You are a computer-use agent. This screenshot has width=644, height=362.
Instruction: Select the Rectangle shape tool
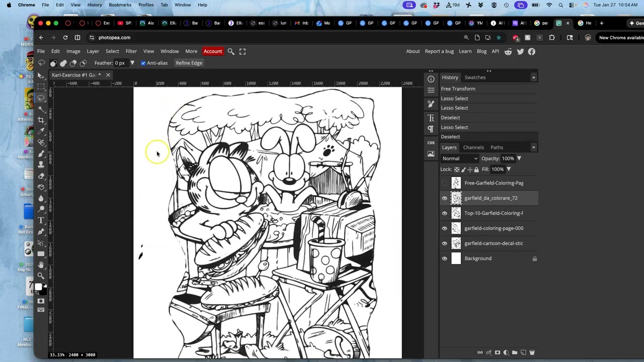pyautogui.click(x=41, y=253)
